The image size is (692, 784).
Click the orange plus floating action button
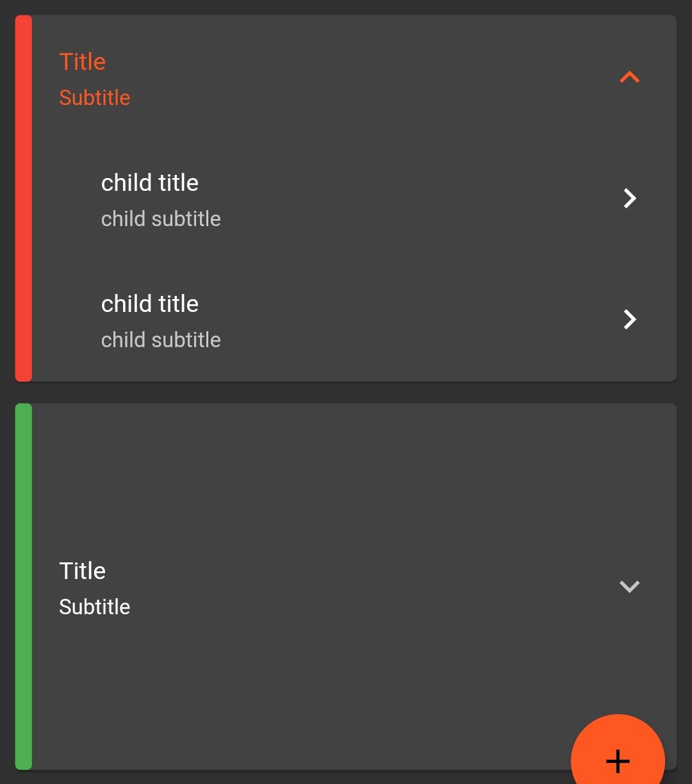(617, 762)
